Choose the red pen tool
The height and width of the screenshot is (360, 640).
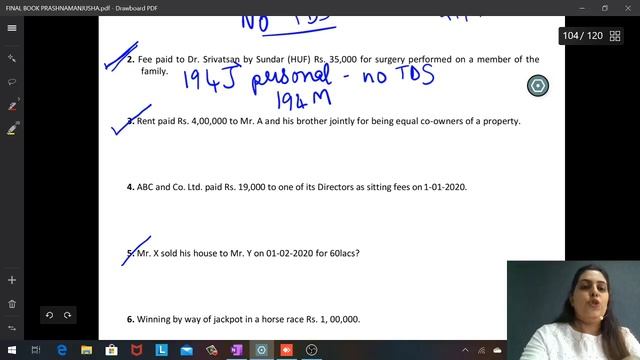coord(12,106)
